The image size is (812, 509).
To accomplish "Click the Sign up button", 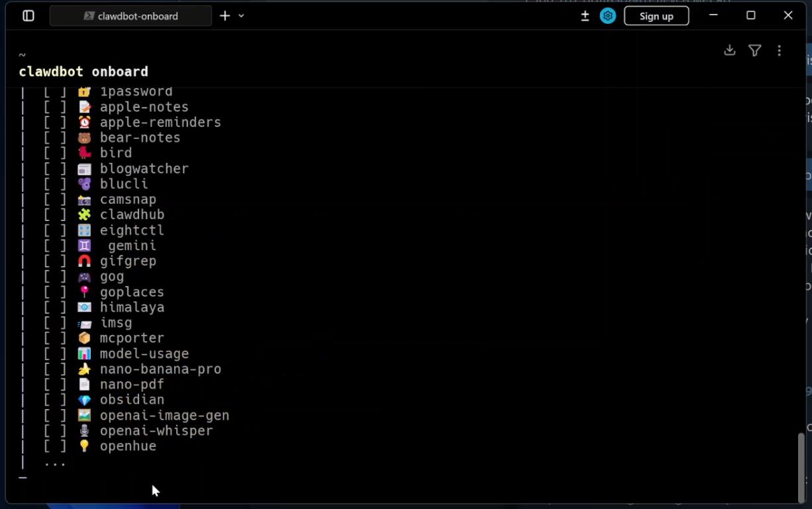I will pos(656,16).
